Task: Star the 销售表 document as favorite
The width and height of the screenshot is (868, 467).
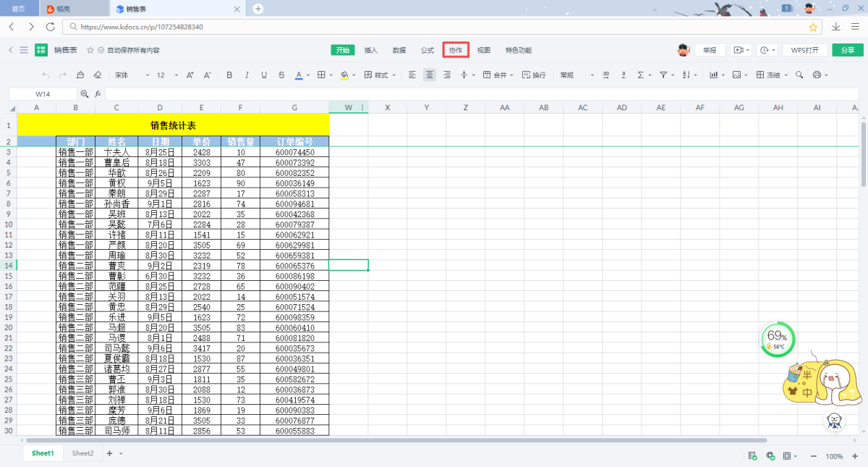Action: click(90, 51)
